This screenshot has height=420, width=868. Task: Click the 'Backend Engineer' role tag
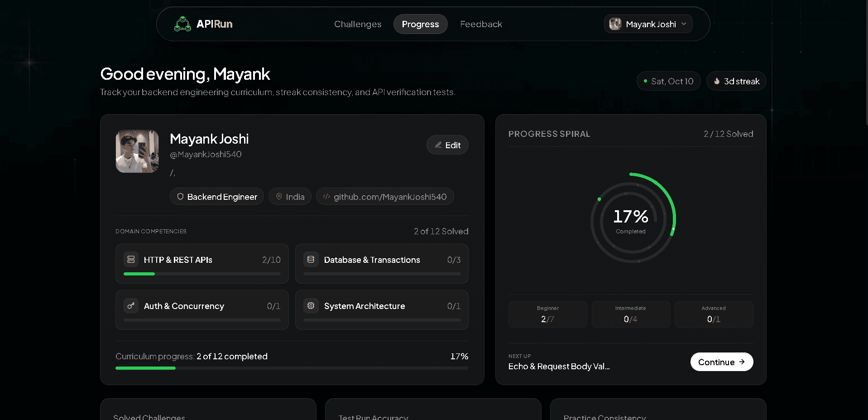pos(217,197)
